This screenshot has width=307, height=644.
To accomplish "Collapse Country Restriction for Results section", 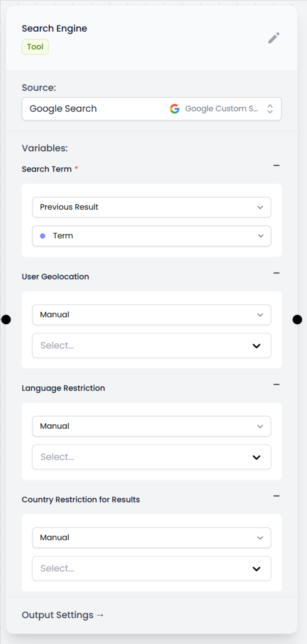I will point(276,496).
